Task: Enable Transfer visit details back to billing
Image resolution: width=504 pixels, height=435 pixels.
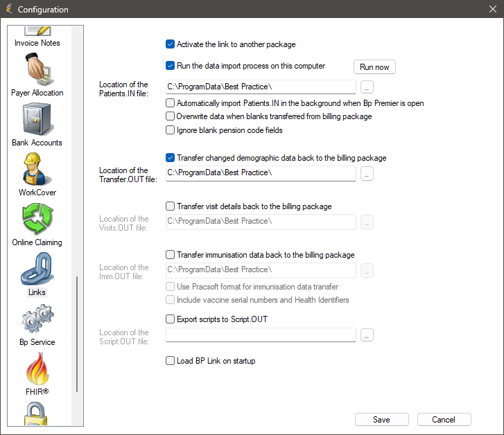Action: [x=170, y=206]
